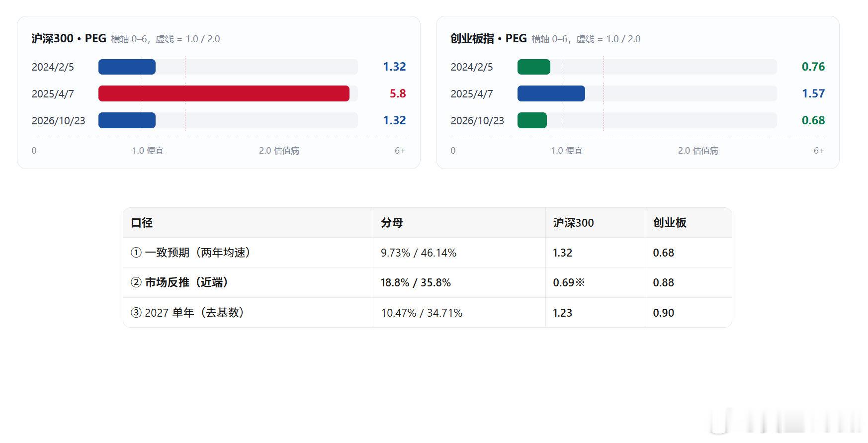The height and width of the screenshot is (443, 868).
Task: Select the 2026/10/23 date in the 创业板指 chart
Action: point(477,121)
